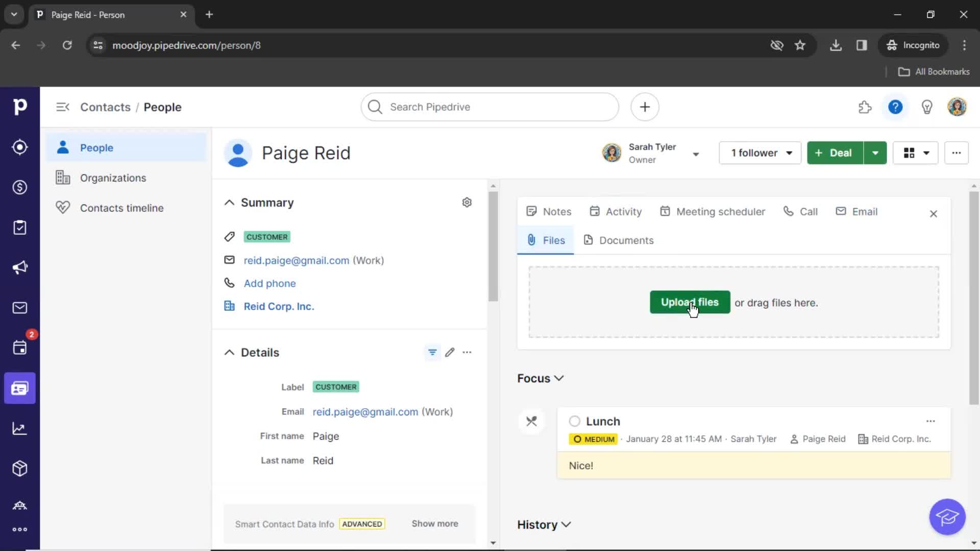980x551 pixels.
Task: Click the Upload files button
Action: click(689, 302)
